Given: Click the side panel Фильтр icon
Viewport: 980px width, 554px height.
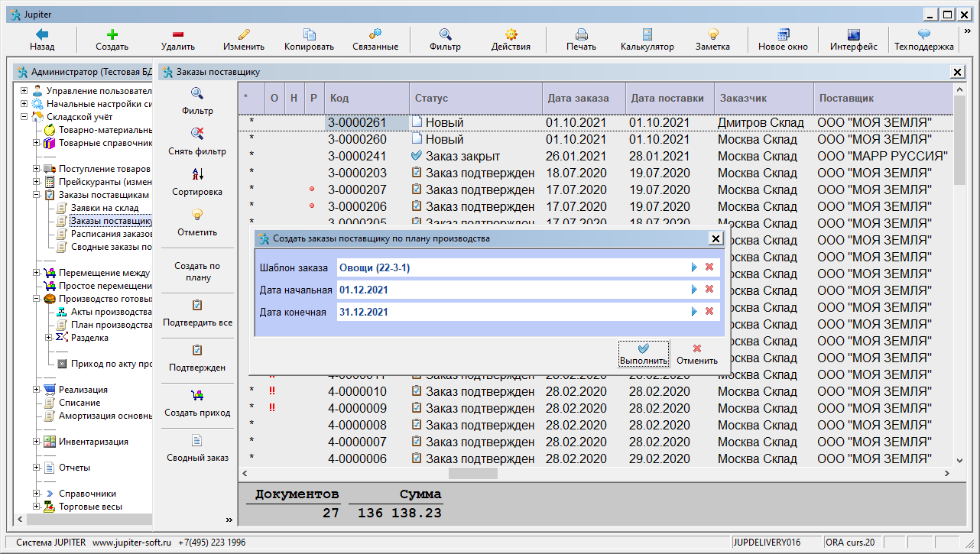Looking at the screenshot, I should tap(197, 94).
